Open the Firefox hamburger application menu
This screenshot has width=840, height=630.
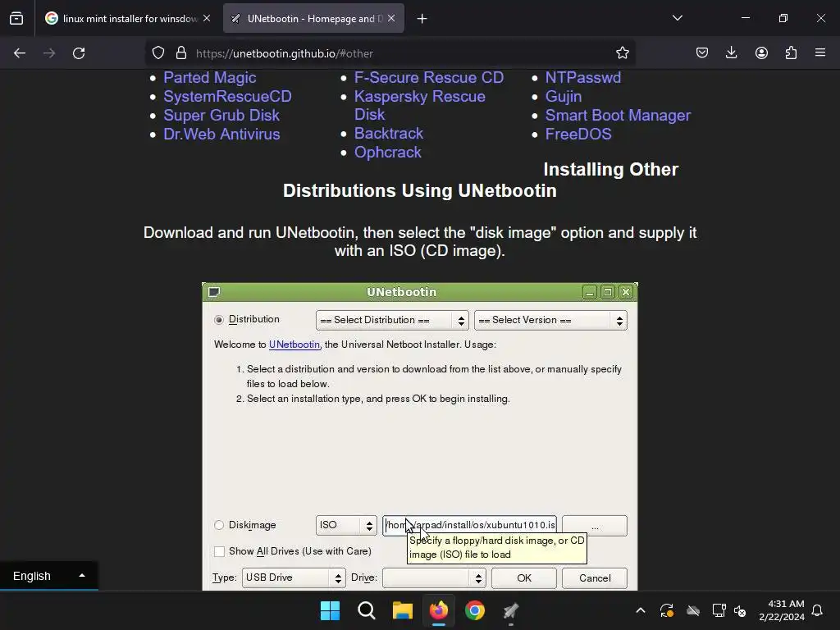coord(820,53)
